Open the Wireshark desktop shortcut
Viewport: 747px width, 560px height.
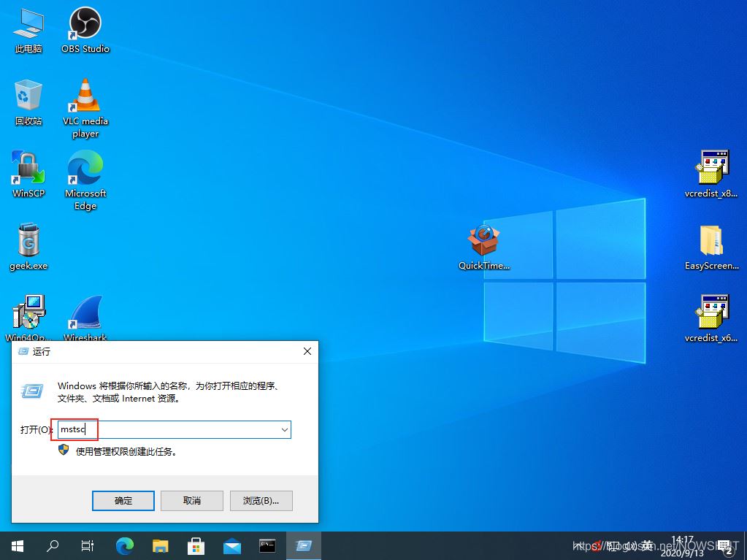click(85, 313)
